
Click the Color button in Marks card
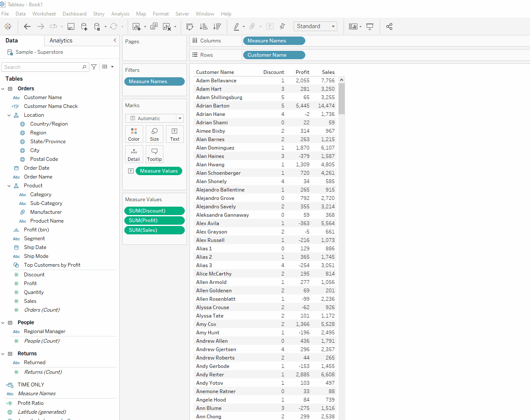pos(134,134)
